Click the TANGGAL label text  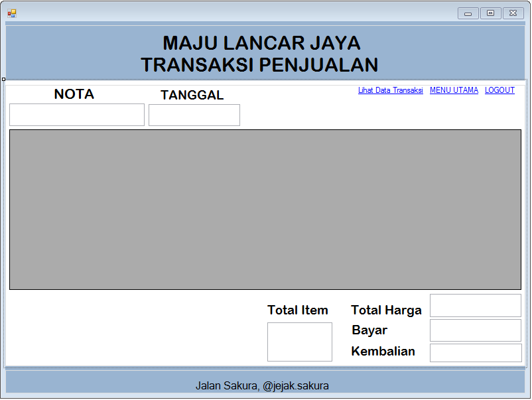coord(191,96)
